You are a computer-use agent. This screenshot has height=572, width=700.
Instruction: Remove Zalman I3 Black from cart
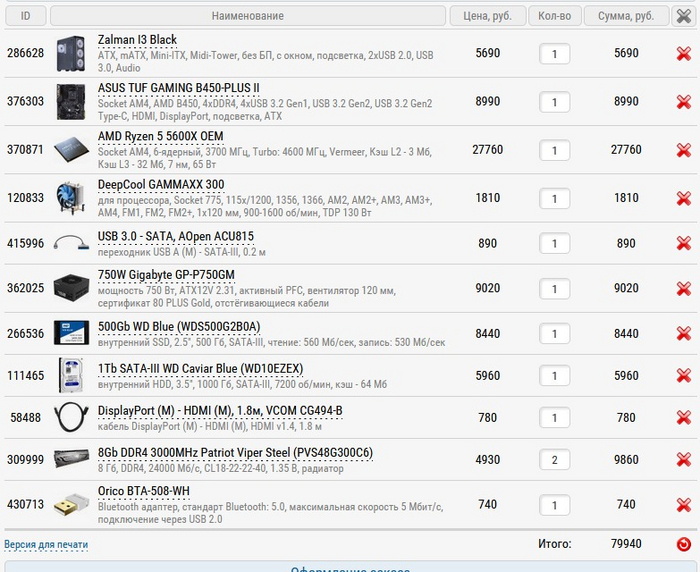(683, 54)
